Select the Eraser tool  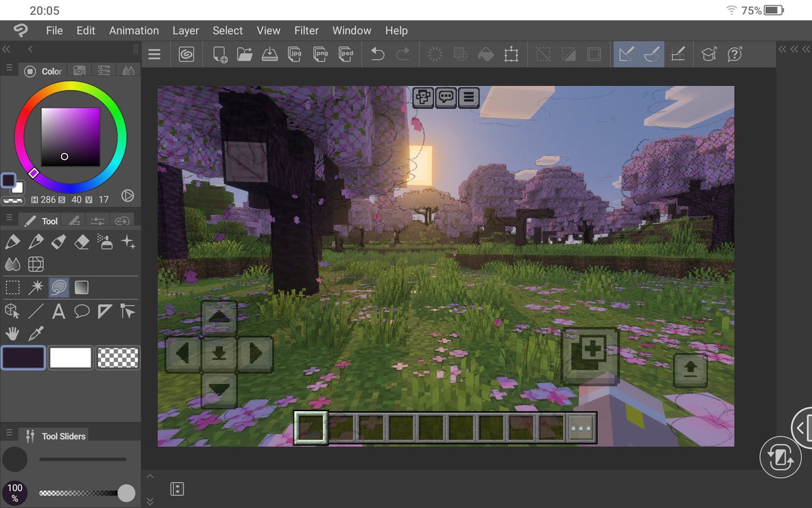[81, 242]
